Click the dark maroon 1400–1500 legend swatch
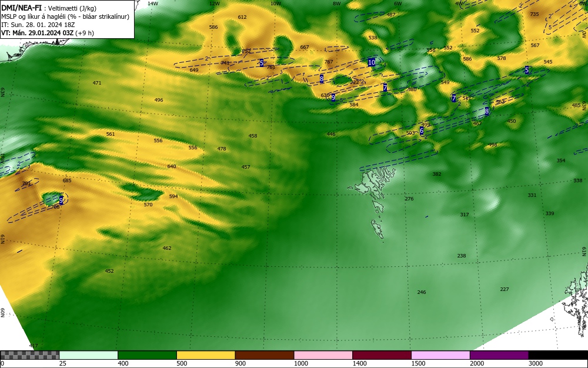Image resolution: width=588 pixels, height=368 pixels. coord(382,355)
